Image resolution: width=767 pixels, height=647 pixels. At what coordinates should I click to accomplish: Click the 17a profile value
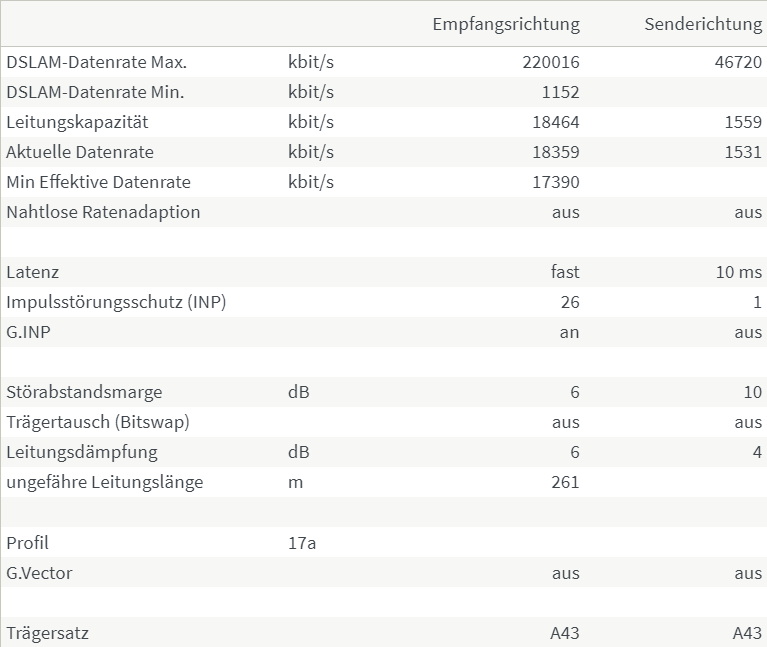tap(302, 543)
